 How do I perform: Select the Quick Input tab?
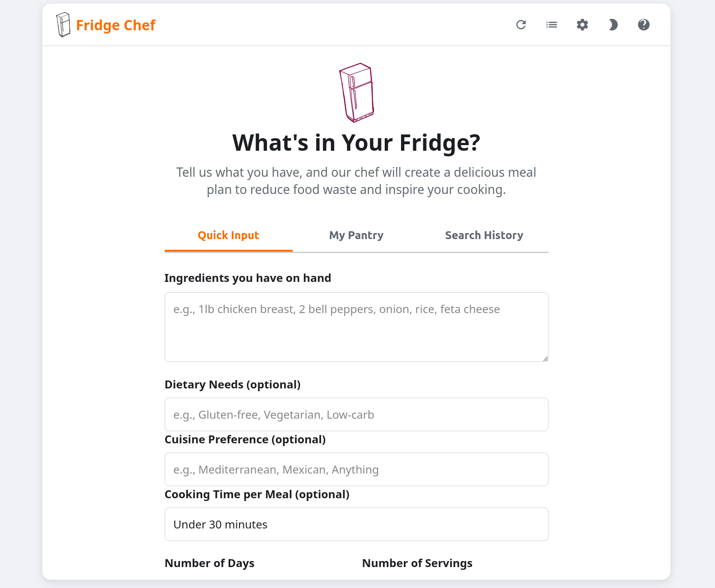pyautogui.click(x=228, y=235)
